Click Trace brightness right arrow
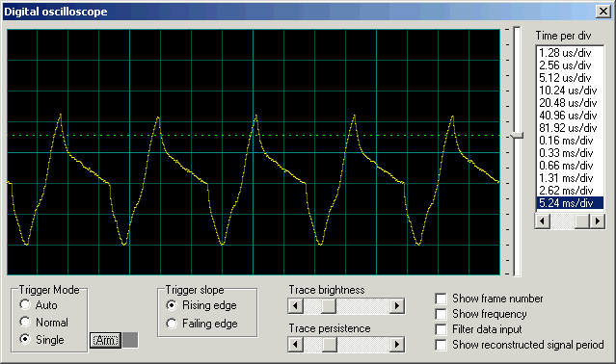 click(397, 306)
